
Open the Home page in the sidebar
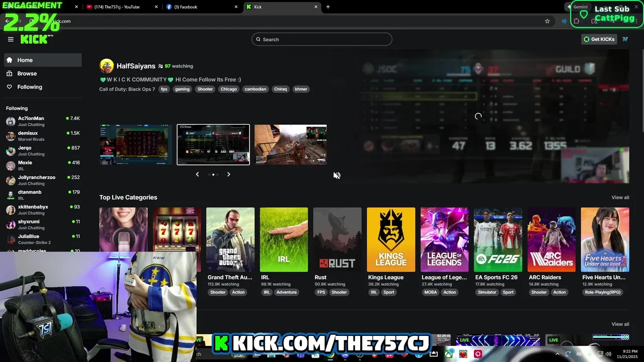(x=43, y=60)
